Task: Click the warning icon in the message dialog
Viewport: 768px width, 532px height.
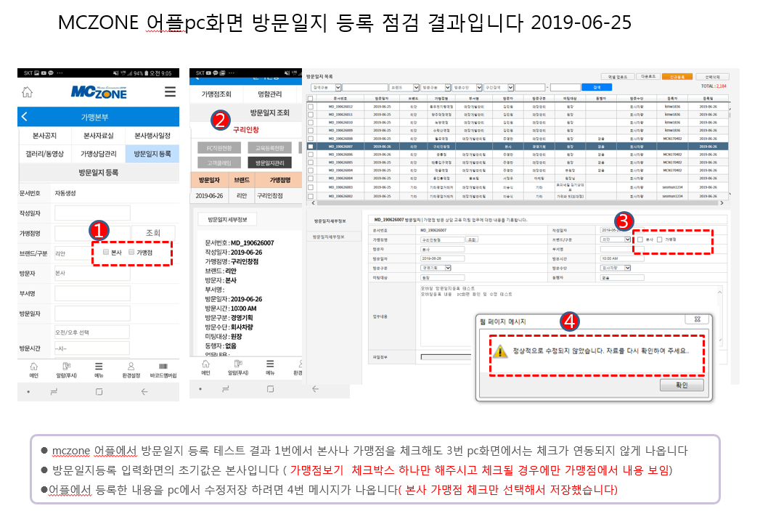Action: (499, 351)
